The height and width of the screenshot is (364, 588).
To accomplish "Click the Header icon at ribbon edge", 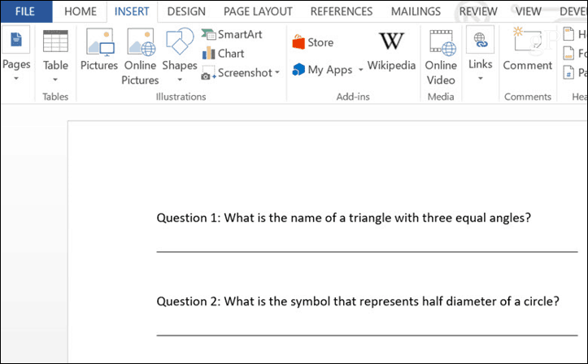I will click(568, 33).
